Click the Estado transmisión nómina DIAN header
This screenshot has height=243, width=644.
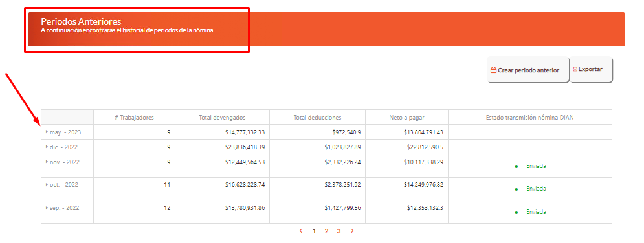point(530,117)
